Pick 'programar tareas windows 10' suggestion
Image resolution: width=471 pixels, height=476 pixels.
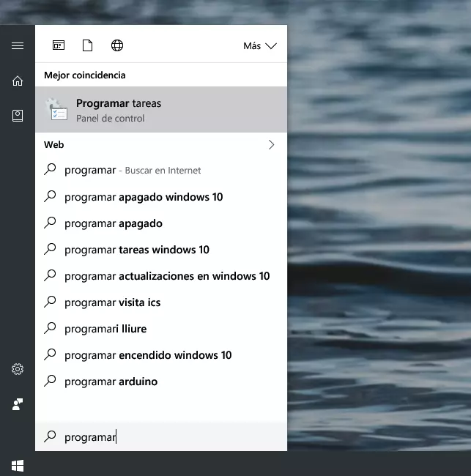pyautogui.click(x=137, y=250)
